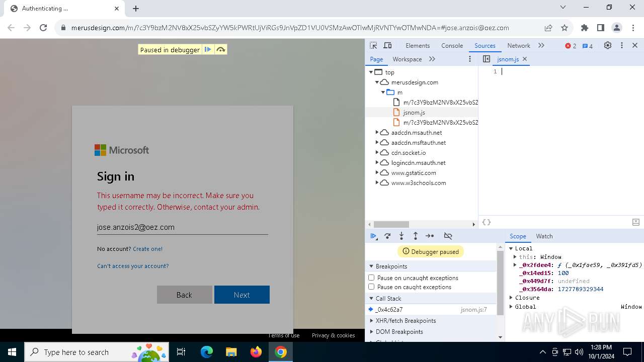Open the error count badge
Image resolution: width=644 pixels, height=362 pixels.
point(571,46)
